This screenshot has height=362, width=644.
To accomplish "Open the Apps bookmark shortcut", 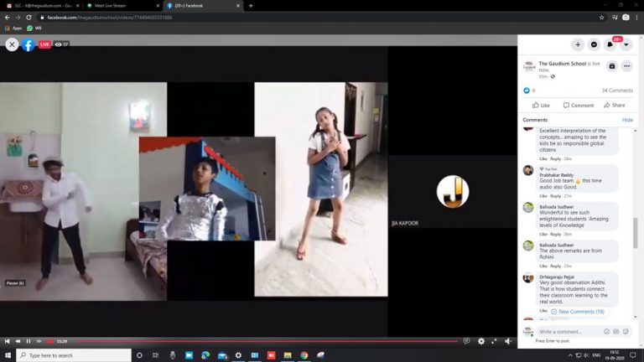I will coord(13,28).
